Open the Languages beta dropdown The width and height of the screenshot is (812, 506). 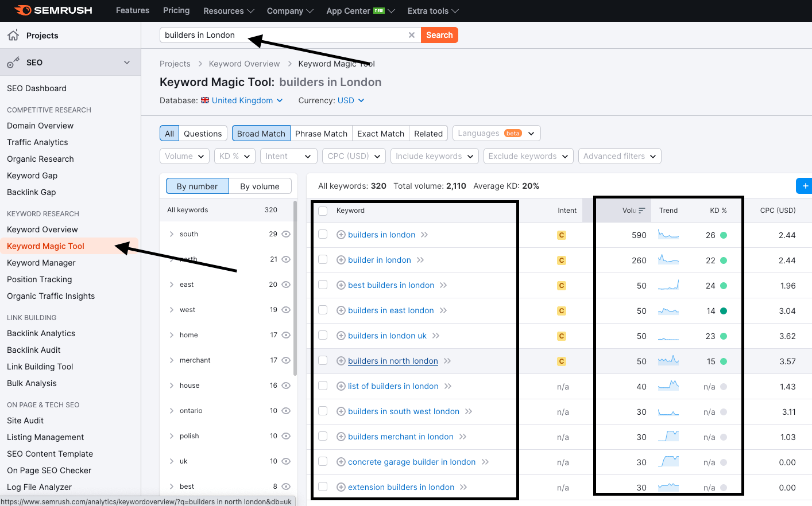[x=497, y=133]
